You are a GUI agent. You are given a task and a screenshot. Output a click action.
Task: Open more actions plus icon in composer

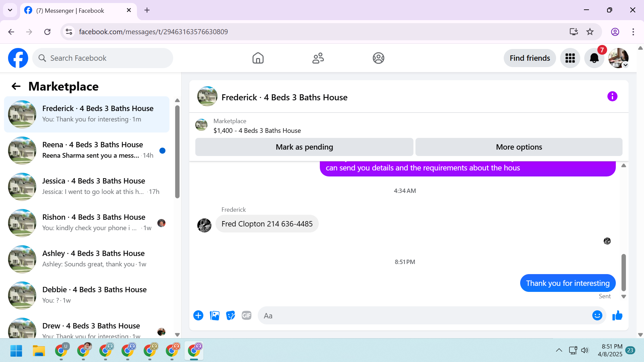(198, 315)
